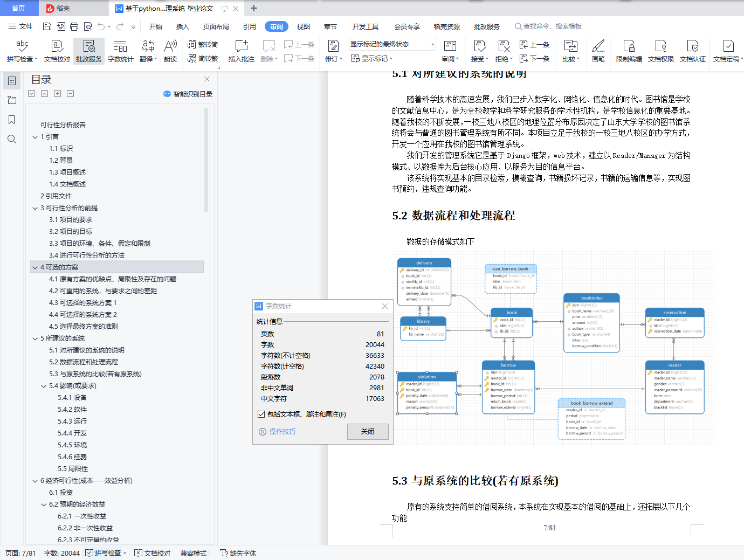The height and width of the screenshot is (560, 744).
Task: Switch to the 视图 ribbon tab
Action: [304, 26]
